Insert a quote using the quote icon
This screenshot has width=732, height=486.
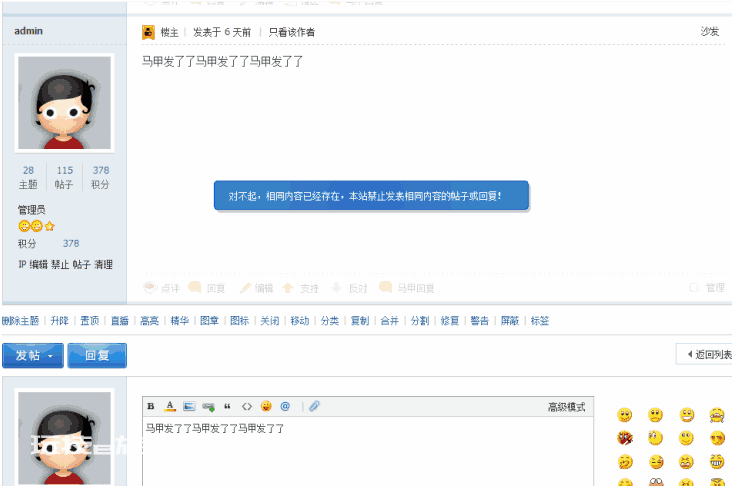coord(227,407)
